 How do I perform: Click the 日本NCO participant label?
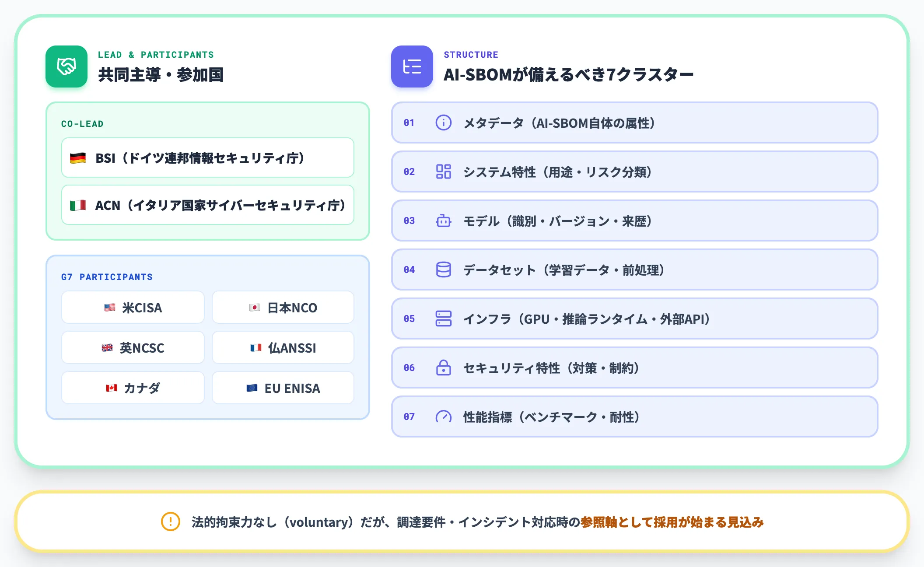[x=292, y=308]
